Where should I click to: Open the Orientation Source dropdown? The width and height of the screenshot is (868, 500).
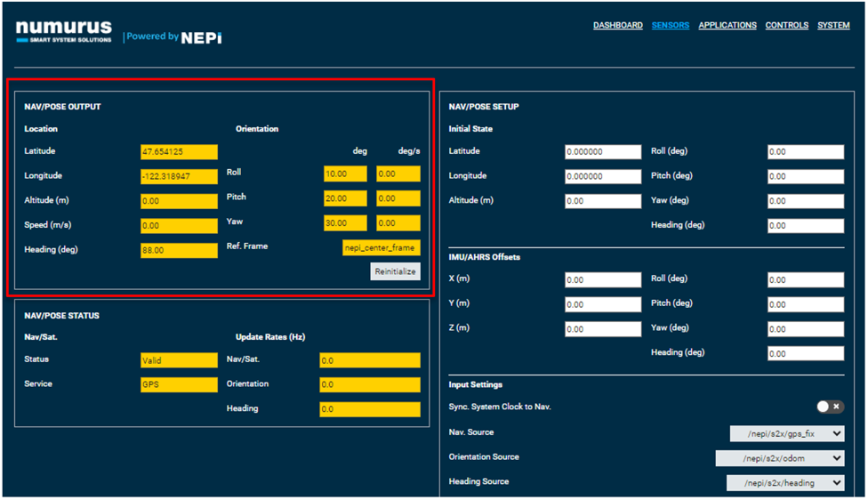(780, 458)
